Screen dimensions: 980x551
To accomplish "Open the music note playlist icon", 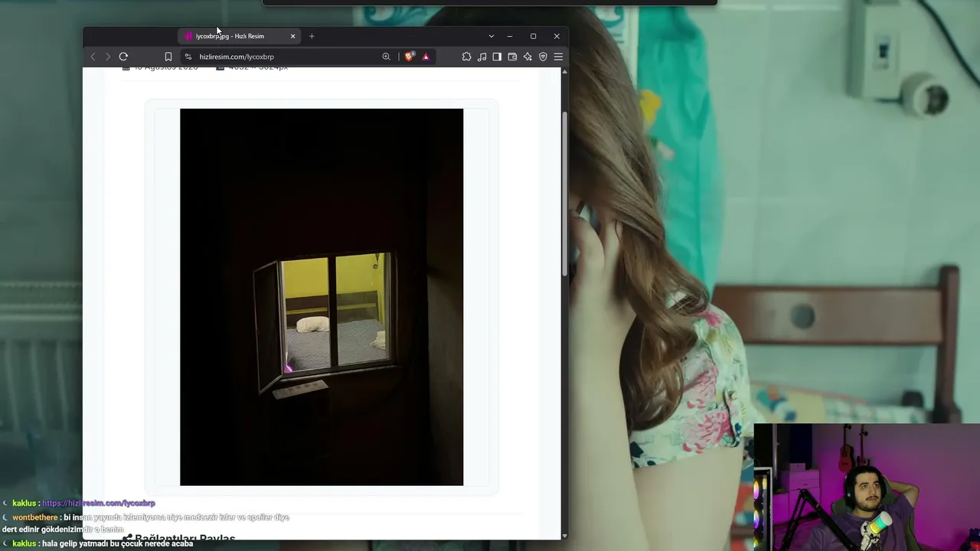I will point(482,57).
